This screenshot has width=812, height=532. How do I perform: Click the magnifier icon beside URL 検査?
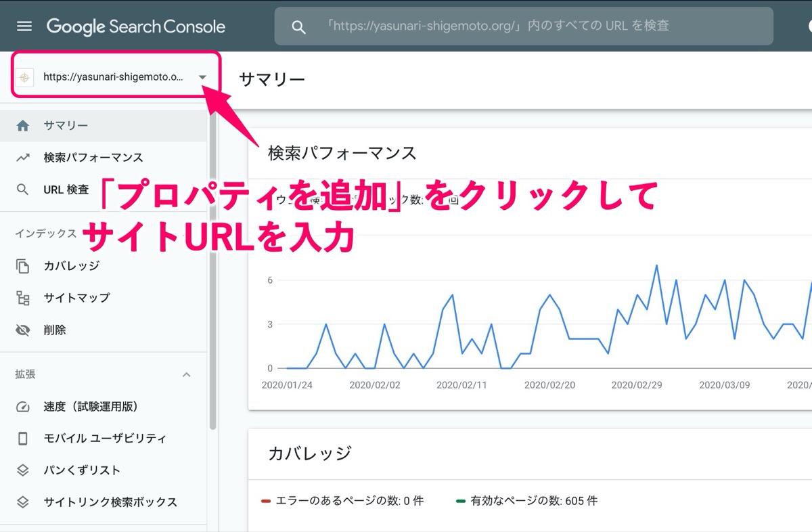click(x=23, y=190)
